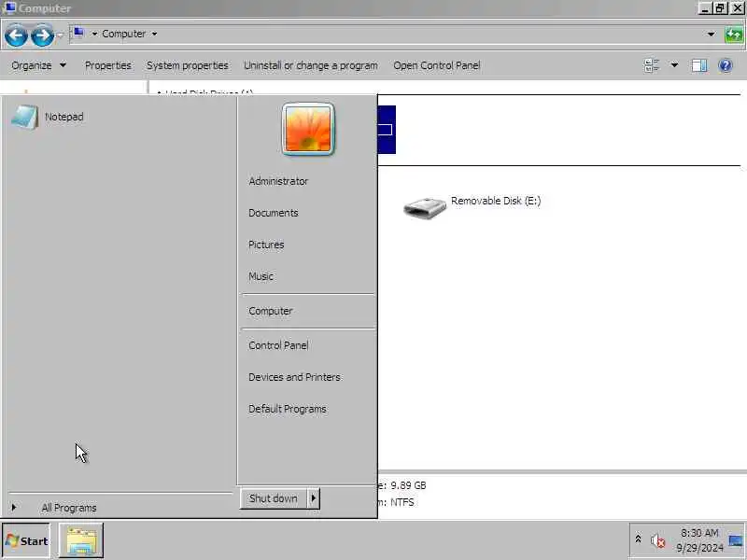Click the selected blue drive item
The height and width of the screenshot is (560, 747).
tap(387, 130)
